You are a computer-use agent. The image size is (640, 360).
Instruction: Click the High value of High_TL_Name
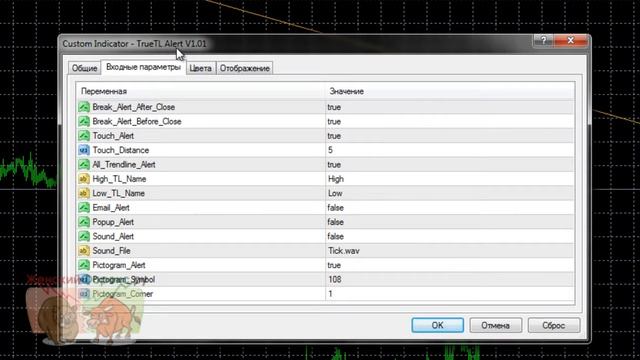point(336,179)
